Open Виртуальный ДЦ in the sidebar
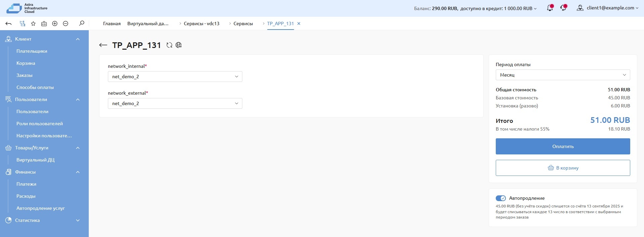Image resolution: width=644 pixels, height=237 pixels. (35, 160)
